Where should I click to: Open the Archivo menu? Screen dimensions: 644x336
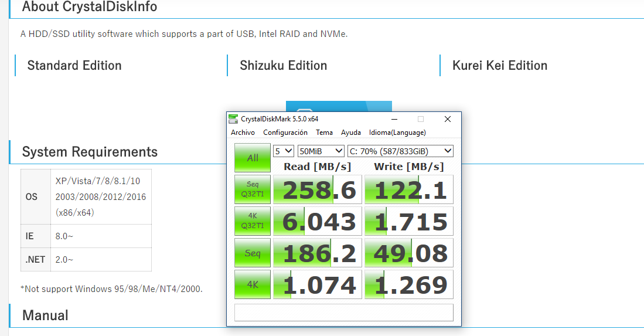[243, 133]
